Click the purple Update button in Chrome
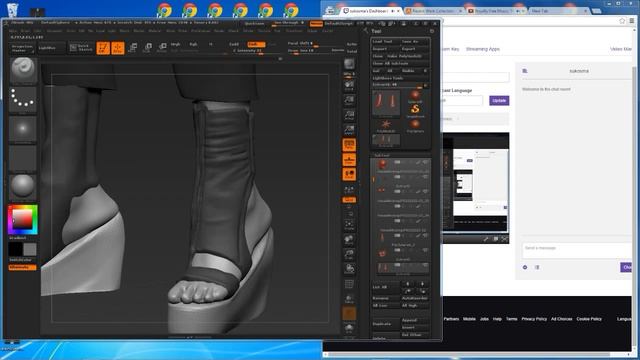The width and height of the screenshot is (640, 360). click(499, 100)
